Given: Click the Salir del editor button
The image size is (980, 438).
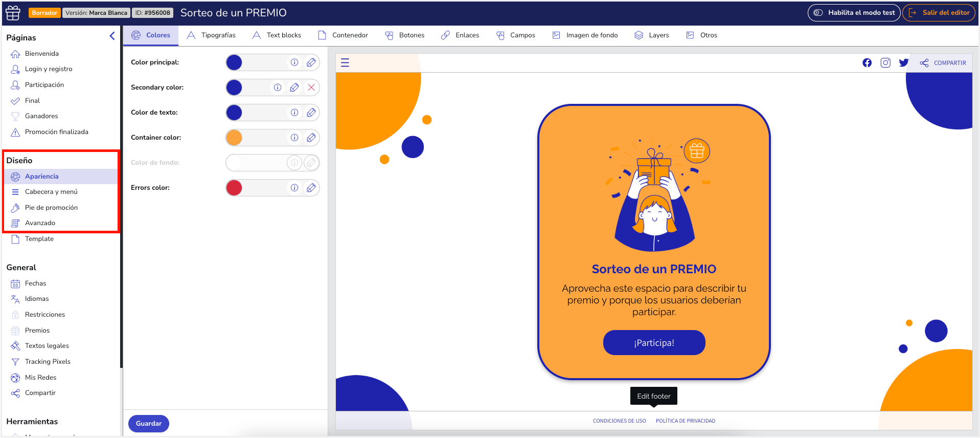Looking at the screenshot, I should pyautogui.click(x=939, y=13).
